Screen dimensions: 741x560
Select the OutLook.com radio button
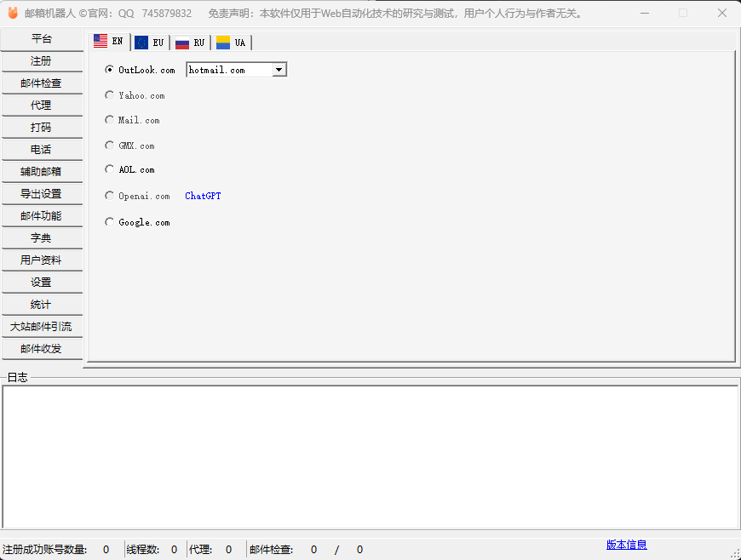coord(109,70)
